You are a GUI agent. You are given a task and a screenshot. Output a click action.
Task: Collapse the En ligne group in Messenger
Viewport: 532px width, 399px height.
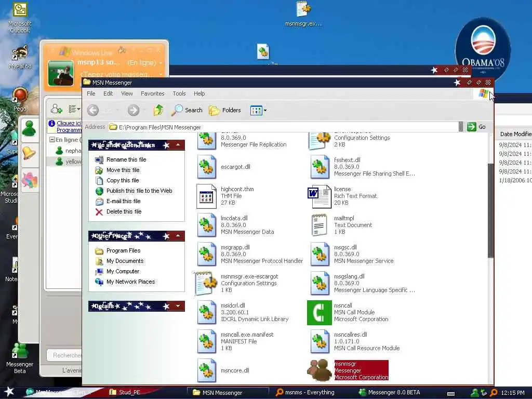(x=52, y=139)
